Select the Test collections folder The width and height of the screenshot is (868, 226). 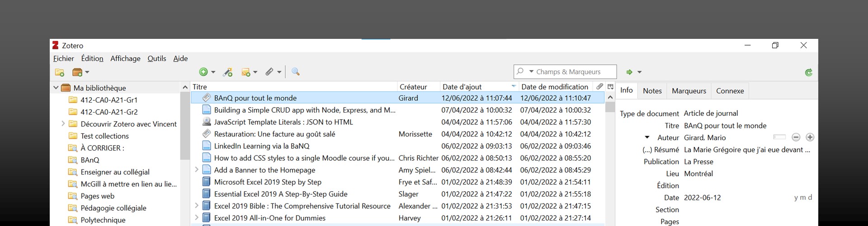coord(104,136)
